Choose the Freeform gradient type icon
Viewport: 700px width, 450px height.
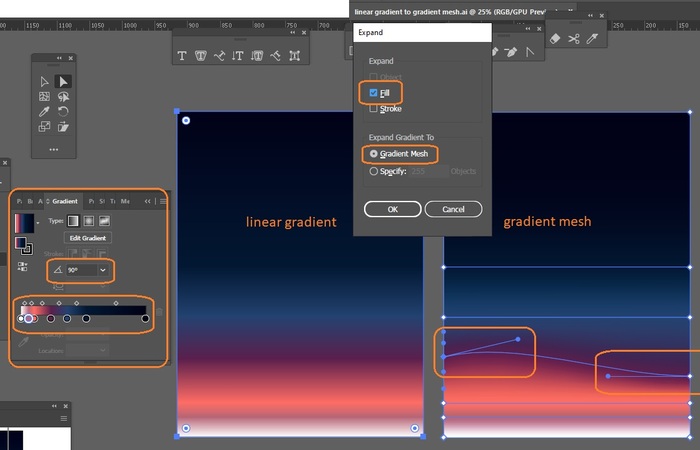click(x=104, y=220)
